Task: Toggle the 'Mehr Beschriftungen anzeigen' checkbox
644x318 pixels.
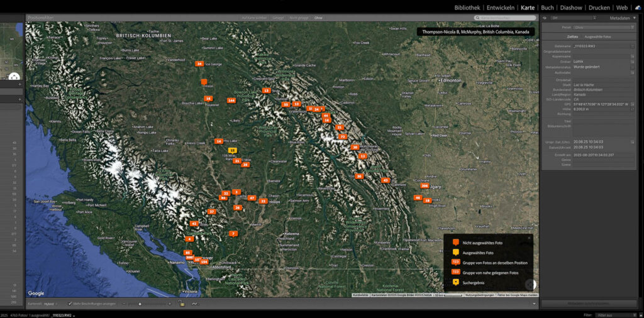Action: pyautogui.click(x=70, y=304)
